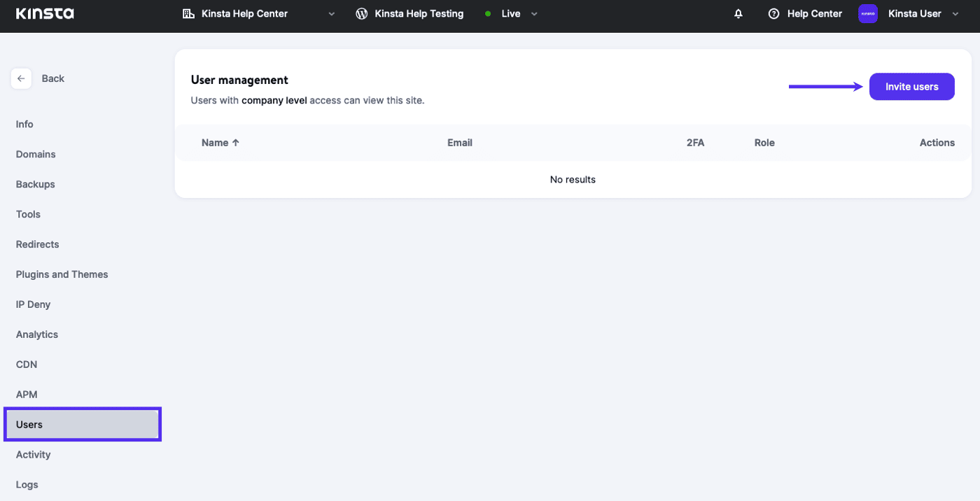This screenshot has width=980, height=501.
Task: Click the Email column header
Action: (459, 143)
